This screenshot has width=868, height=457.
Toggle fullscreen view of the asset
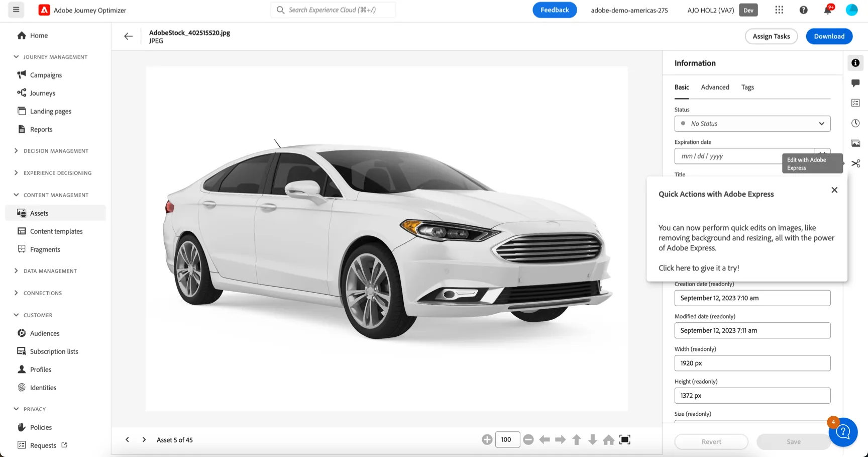pyautogui.click(x=625, y=440)
